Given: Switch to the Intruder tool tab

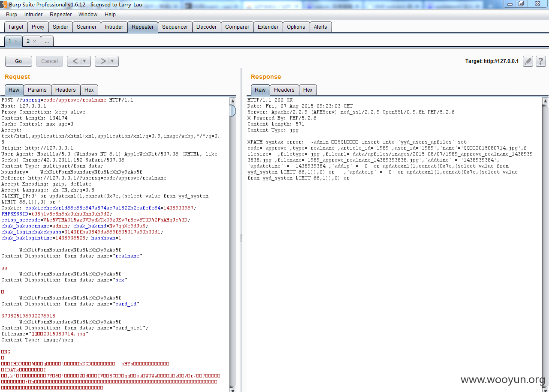Looking at the screenshot, I should point(114,27).
